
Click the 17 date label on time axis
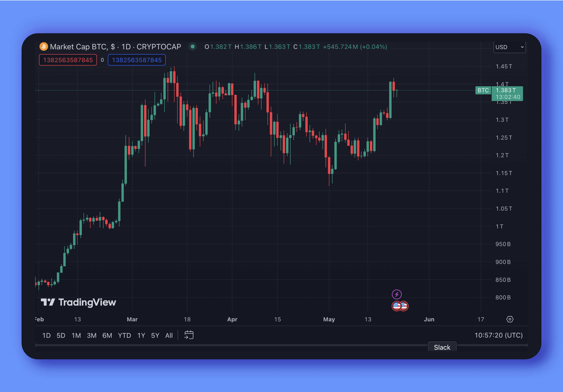click(481, 319)
